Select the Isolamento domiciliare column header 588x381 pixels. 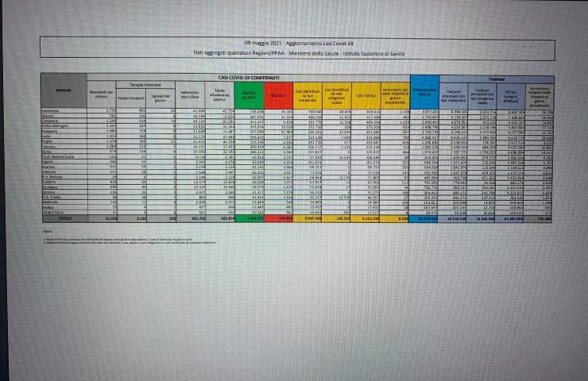click(x=189, y=94)
